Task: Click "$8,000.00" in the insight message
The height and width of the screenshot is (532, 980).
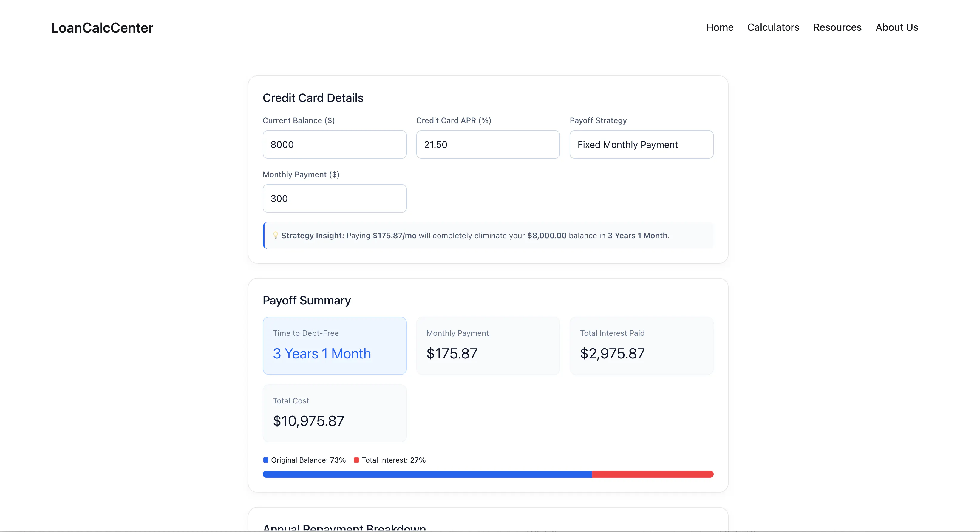Action: point(547,235)
